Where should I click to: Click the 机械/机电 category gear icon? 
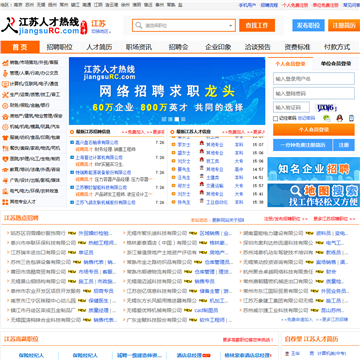[5, 127]
